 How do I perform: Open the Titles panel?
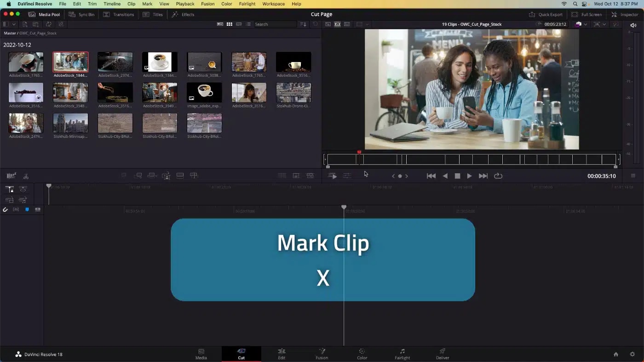(x=153, y=14)
